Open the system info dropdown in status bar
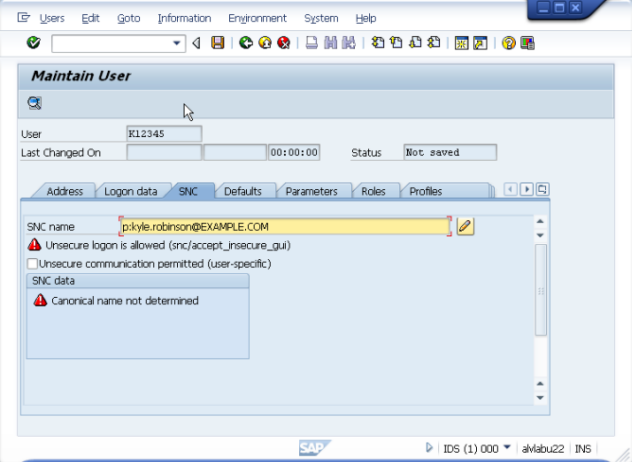 click(507, 447)
